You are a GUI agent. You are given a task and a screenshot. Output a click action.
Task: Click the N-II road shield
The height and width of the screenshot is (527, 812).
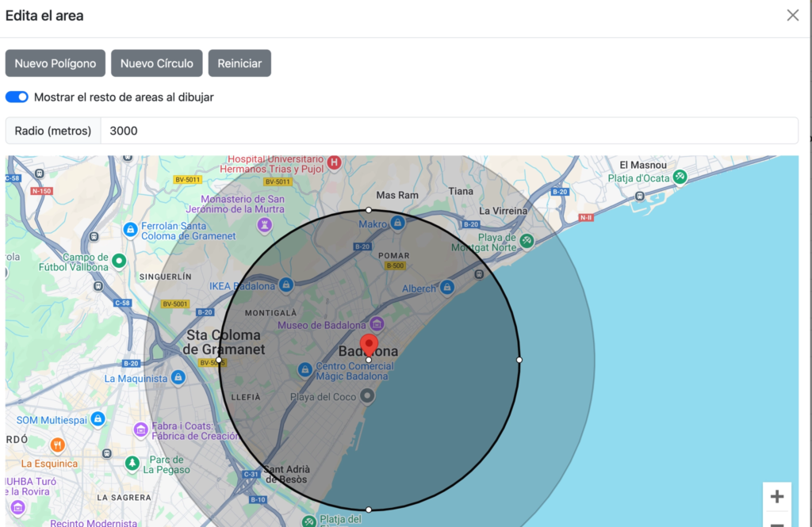point(586,217)
